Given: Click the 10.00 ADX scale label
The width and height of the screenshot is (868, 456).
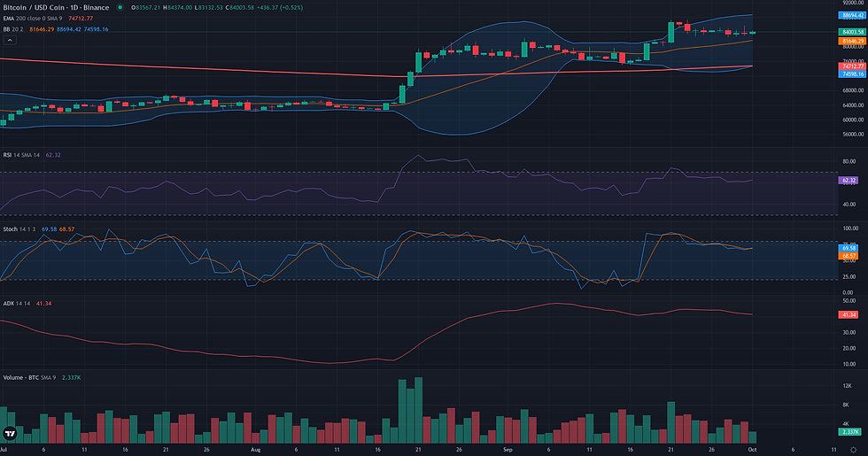Looking at the screenshot, I should [849, 364].
